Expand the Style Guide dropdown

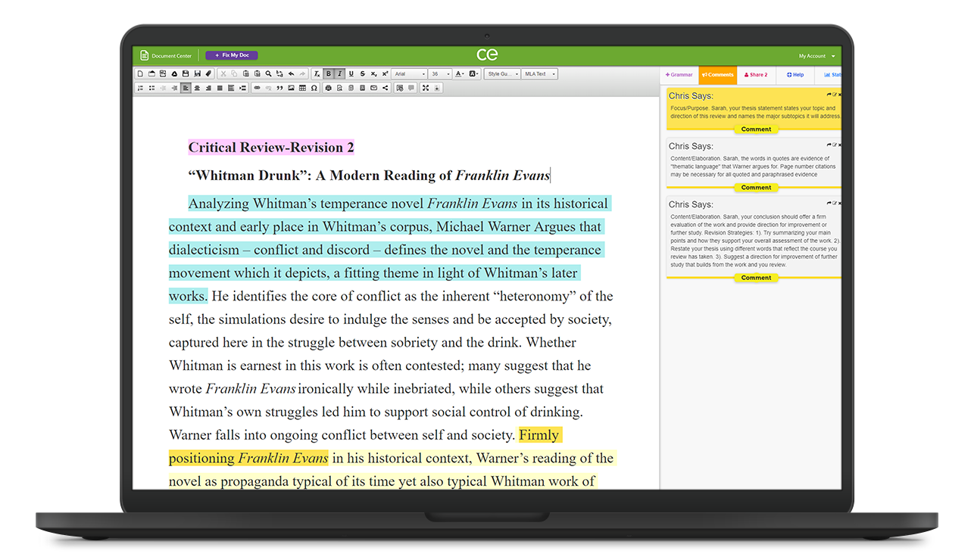point(502,74)
